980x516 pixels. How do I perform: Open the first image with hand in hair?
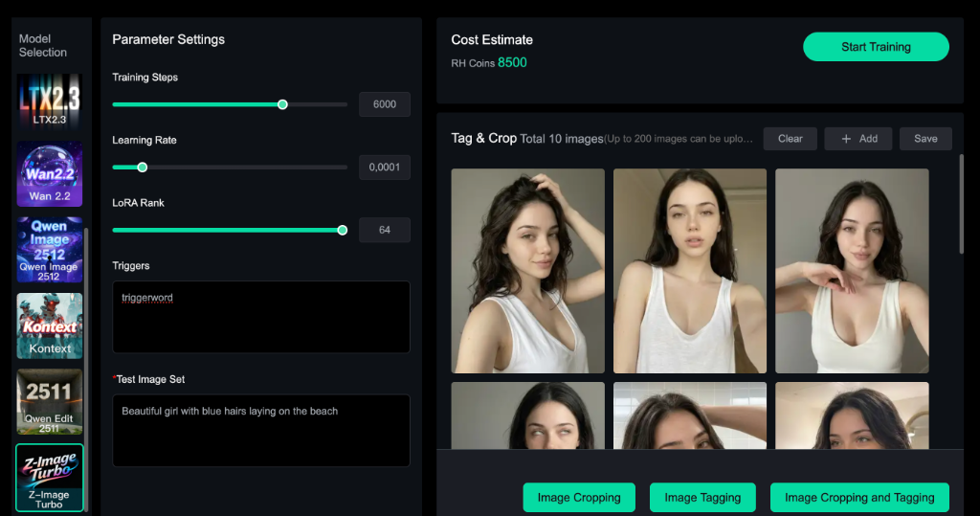528,271
